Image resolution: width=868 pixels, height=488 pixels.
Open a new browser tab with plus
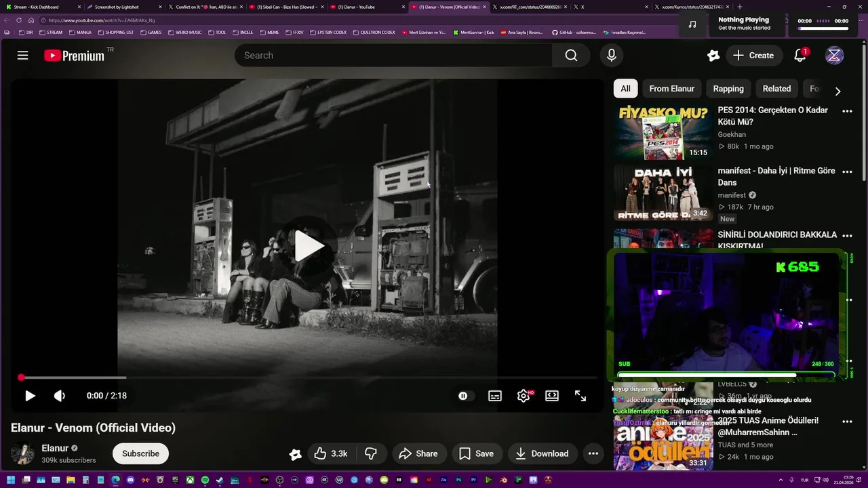[x=741, y=7]
